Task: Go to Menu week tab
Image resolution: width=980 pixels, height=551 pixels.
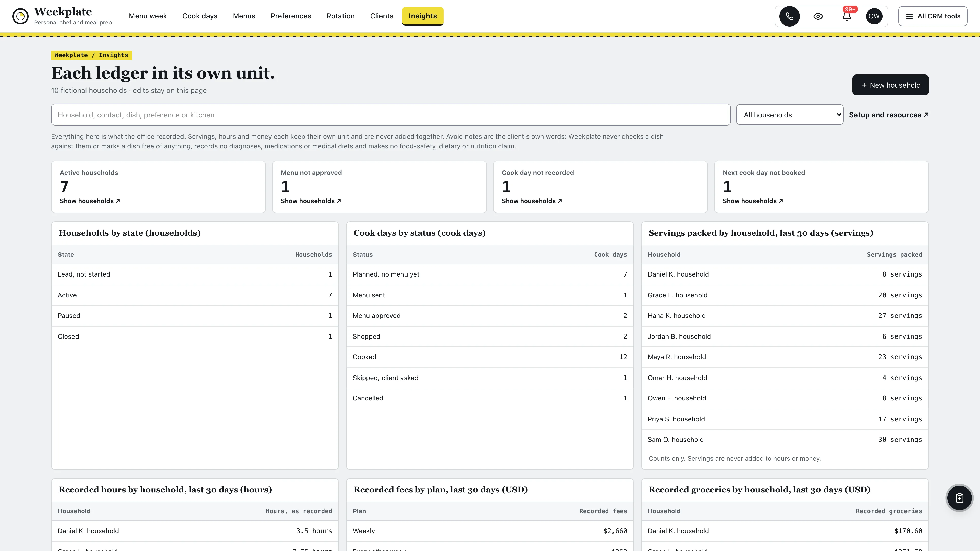Action: pos(148,16)
